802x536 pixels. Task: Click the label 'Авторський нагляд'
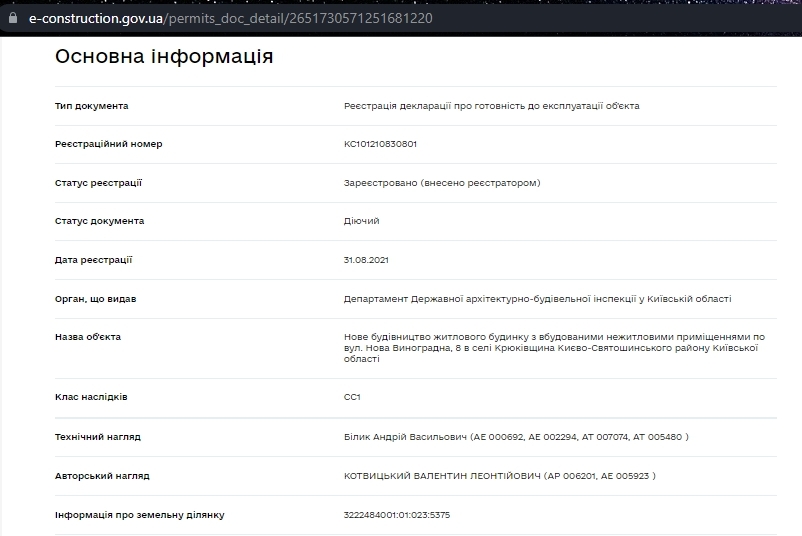pos(102,476)
